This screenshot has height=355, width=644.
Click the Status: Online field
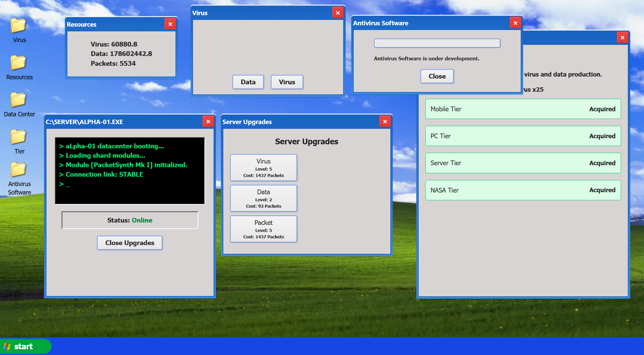click(130, 220)
